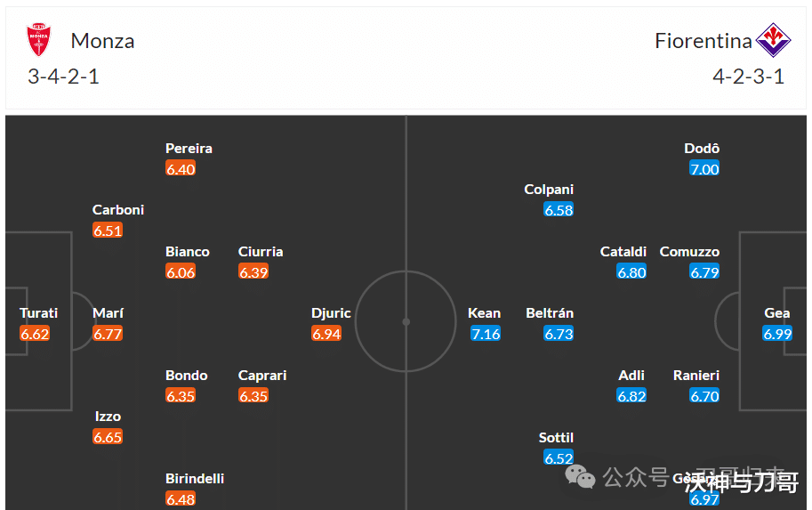
Task: Select Bianco's 6.06 rating badge
Action: [x=181, y=272]
